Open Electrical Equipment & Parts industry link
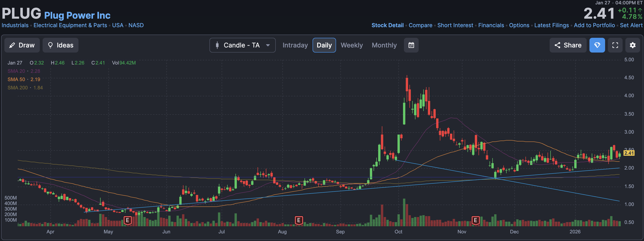This screenshot has height=241, width=644. (x=70, y=25)
